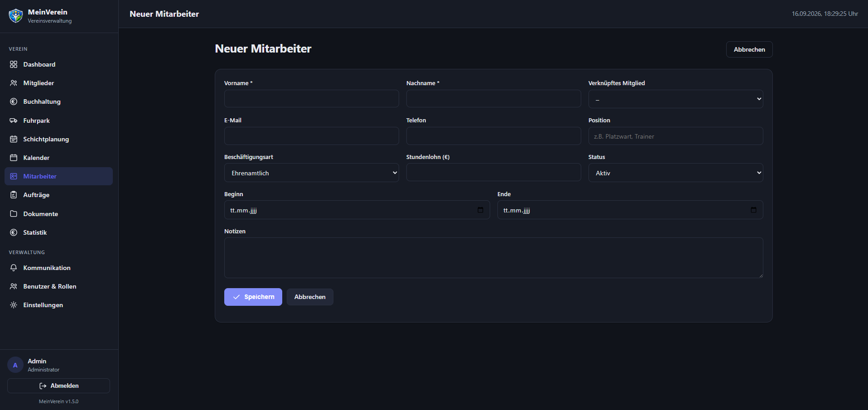The height and width of the screenshot is (410, 868).
Task: Click the Statistik euro icon
Action: (x=14, y=232)
